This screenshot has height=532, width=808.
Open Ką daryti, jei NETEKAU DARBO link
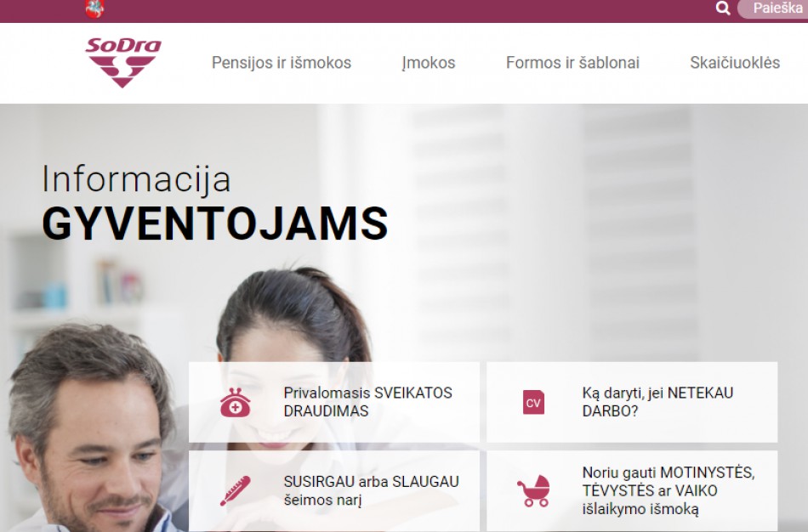click(x=657, y=402)
